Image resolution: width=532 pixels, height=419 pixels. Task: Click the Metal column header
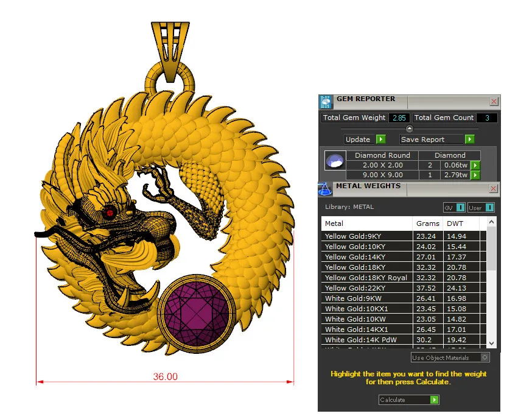coord(367,224)
